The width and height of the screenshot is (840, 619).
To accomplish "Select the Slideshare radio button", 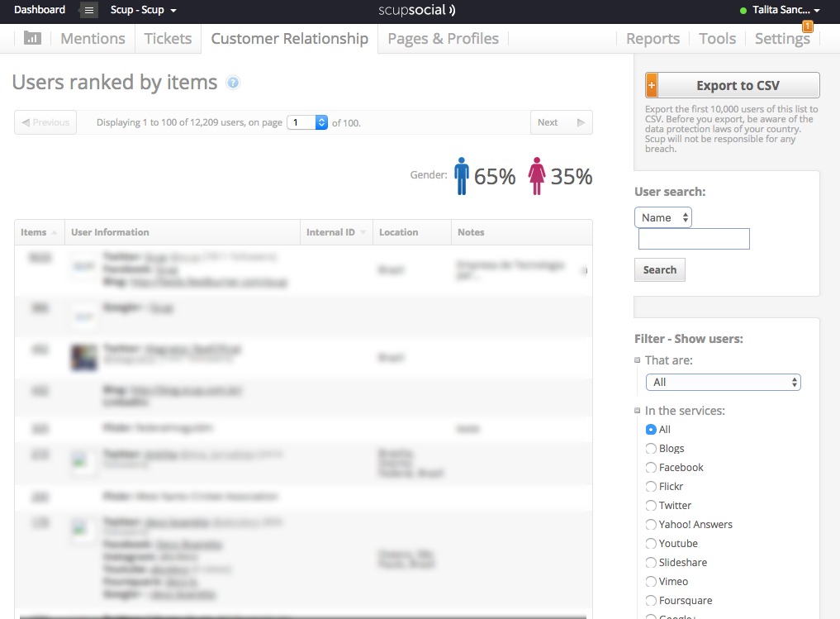I will coord(651,563).
